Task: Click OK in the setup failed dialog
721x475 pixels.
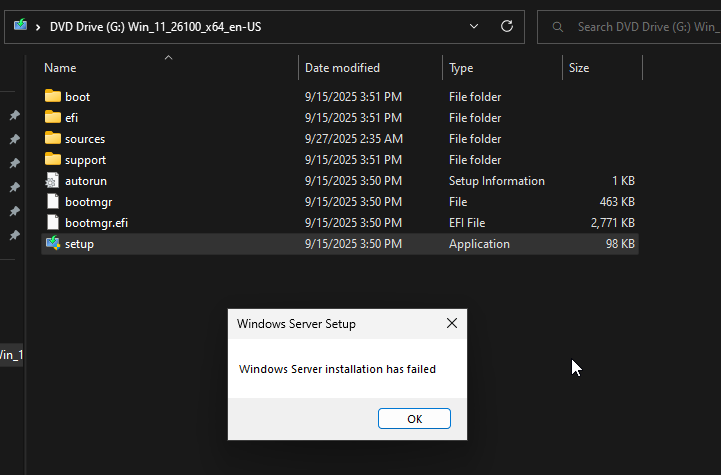Action: click(414, 418)
